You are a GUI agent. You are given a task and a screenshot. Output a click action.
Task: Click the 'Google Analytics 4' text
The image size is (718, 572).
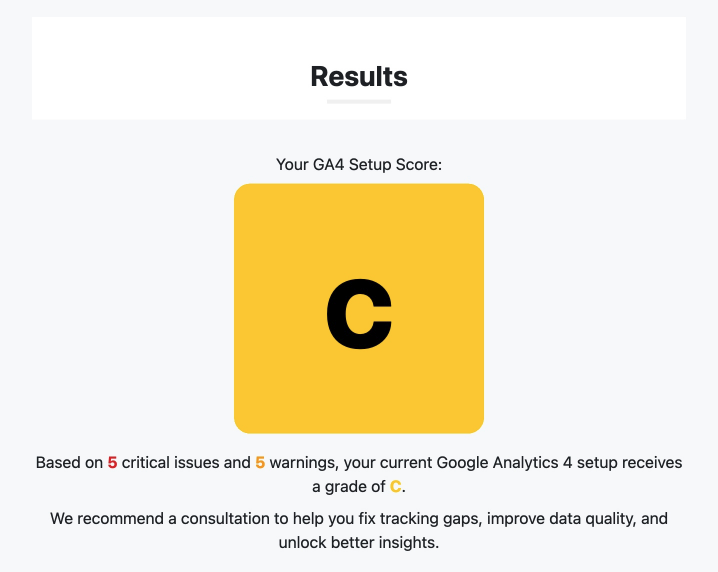coord(505,463)
